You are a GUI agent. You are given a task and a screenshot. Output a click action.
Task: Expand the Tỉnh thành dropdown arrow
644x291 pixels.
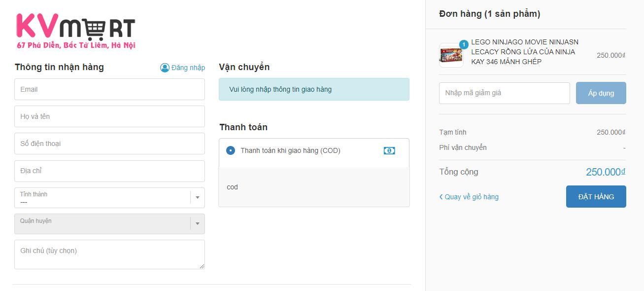(x=198, y=197)
